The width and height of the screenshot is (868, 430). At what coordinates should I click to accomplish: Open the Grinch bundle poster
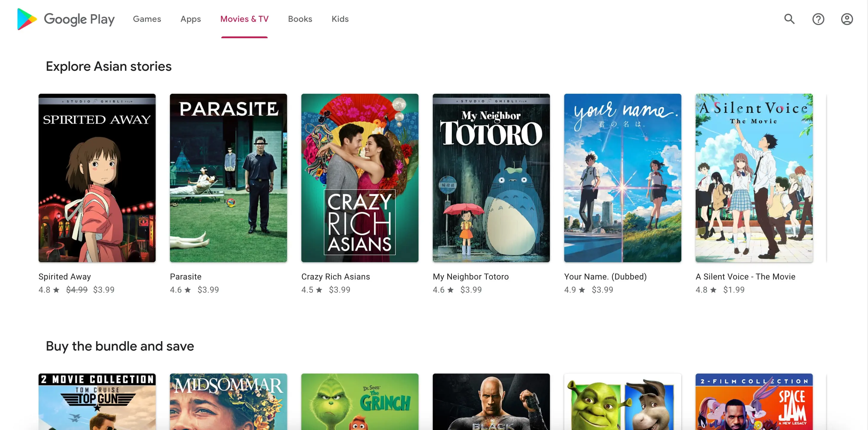pos(360,402)
